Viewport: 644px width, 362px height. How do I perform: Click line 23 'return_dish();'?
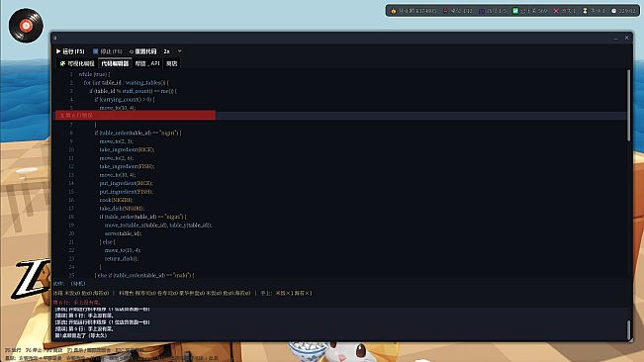[122, 258]
